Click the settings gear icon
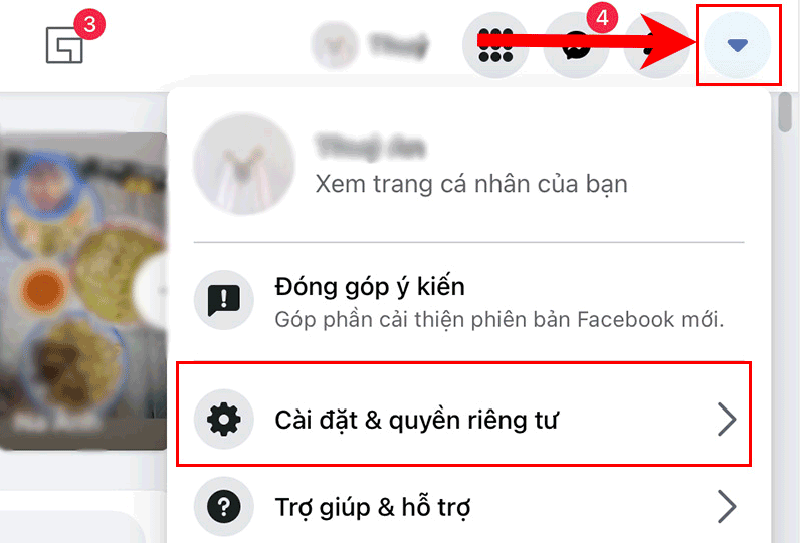Image resolution: width=800 pixels, height=543 pixels. pos(223,419)
